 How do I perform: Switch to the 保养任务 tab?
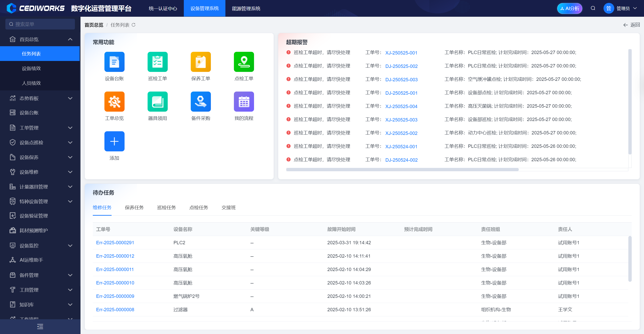click(x=134, y=207)
